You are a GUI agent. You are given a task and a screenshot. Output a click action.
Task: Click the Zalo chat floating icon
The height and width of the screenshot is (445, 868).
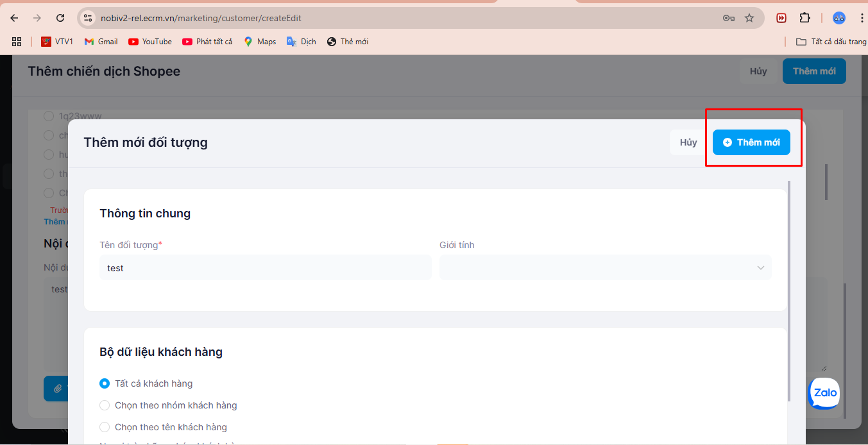824,392
